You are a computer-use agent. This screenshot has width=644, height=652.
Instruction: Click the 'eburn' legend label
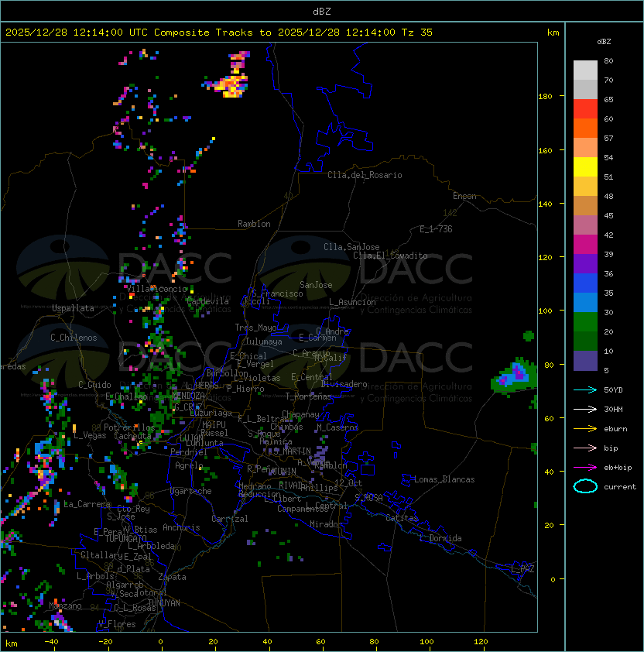[x=615, y=429]
